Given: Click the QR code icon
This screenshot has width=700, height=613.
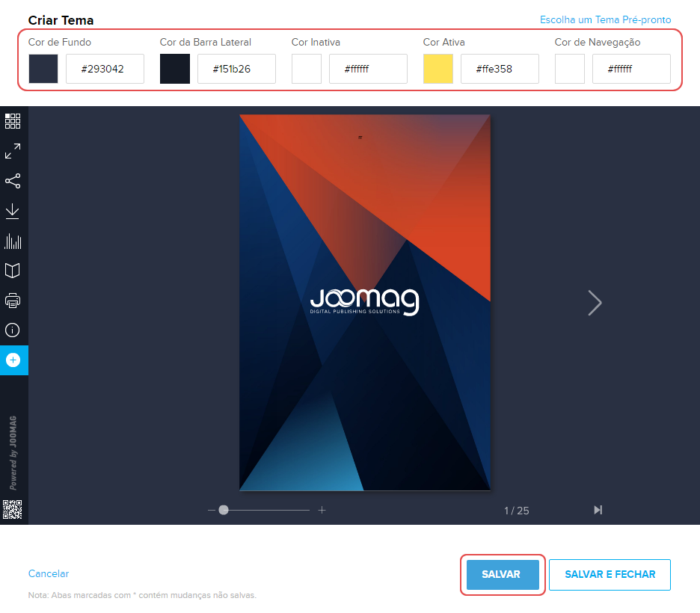Looking at the screenshot, I should pos(13,509).
